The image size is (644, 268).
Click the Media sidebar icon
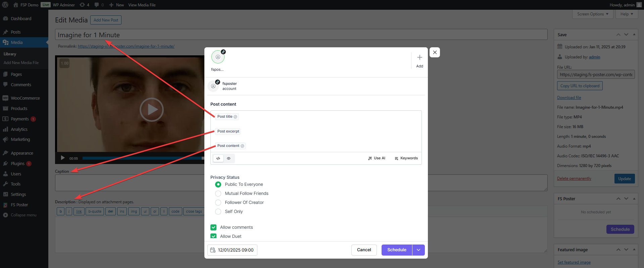(x=5, y=42)
